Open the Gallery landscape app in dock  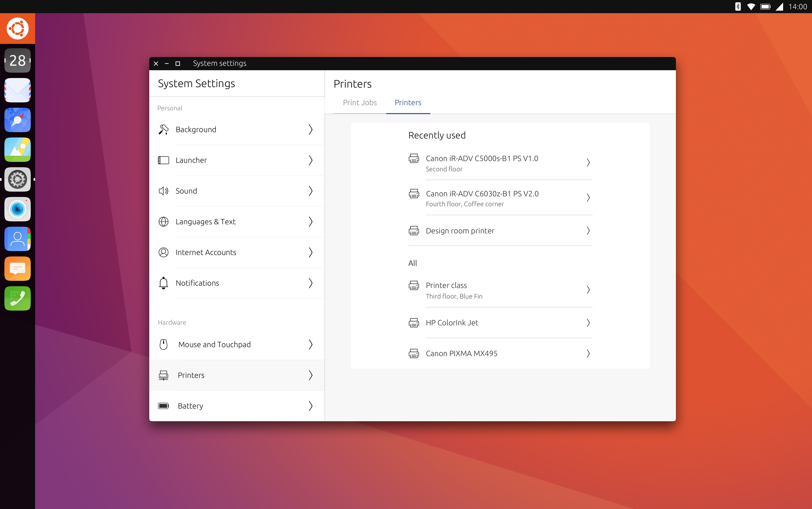point(18,149)
